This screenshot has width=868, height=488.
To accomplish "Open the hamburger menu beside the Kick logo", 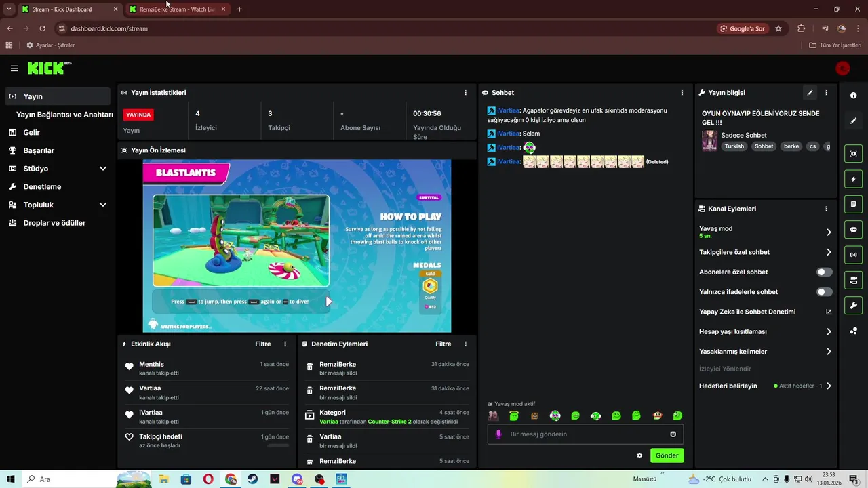I will click(14, 68).
